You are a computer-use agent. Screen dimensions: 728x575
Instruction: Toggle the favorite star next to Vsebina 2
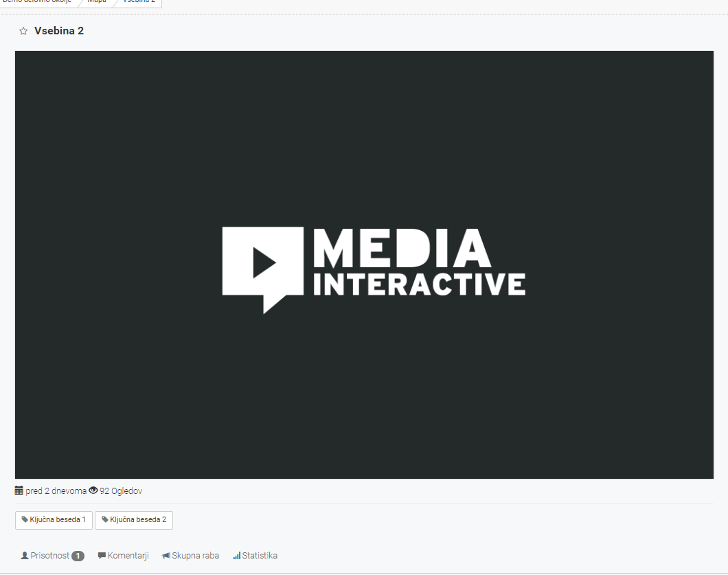23,31
